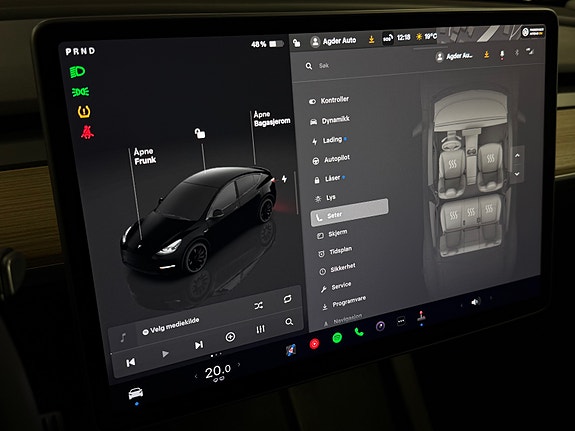Open the Sikkerhet safety menu

tap(337, 269)
